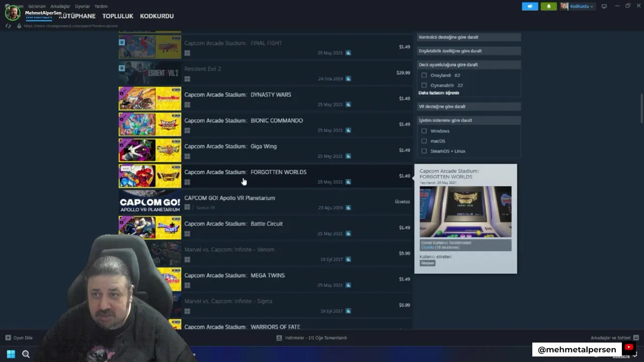
Task: Click the DYNASTY WARS game thumbnail
Action: (x=150, y=99)
